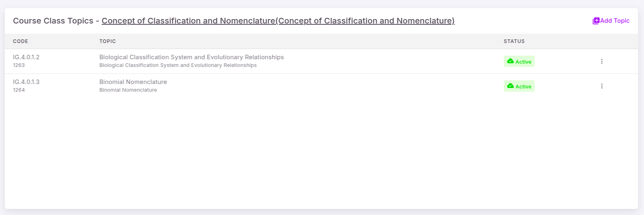Select the TOPIC column header

point(108,41)
